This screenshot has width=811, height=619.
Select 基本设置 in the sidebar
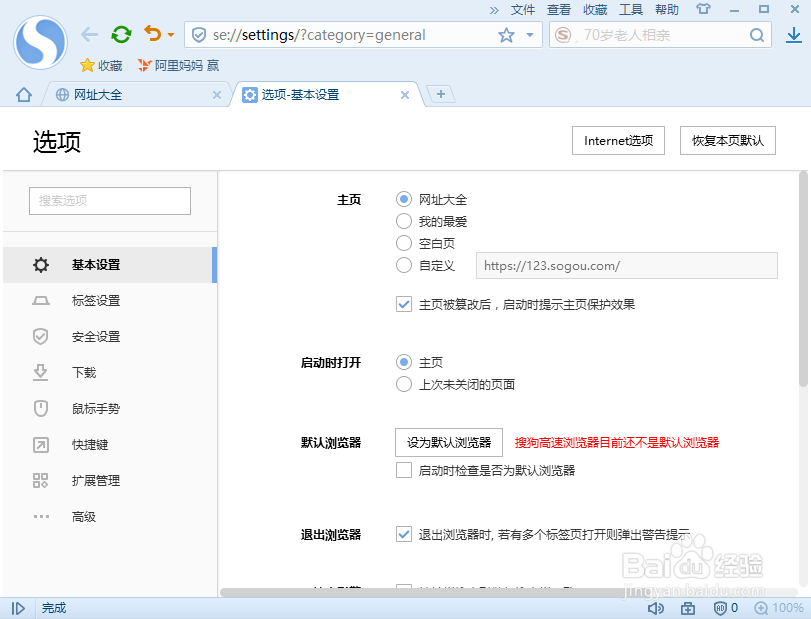click(x=110, y=265)
